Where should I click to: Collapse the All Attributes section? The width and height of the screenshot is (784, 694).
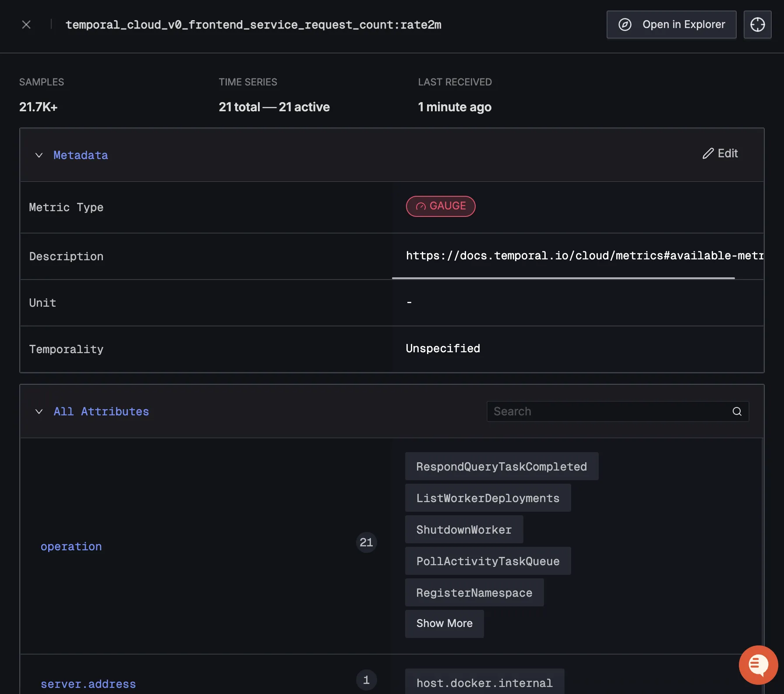click(x=39, y=411)
